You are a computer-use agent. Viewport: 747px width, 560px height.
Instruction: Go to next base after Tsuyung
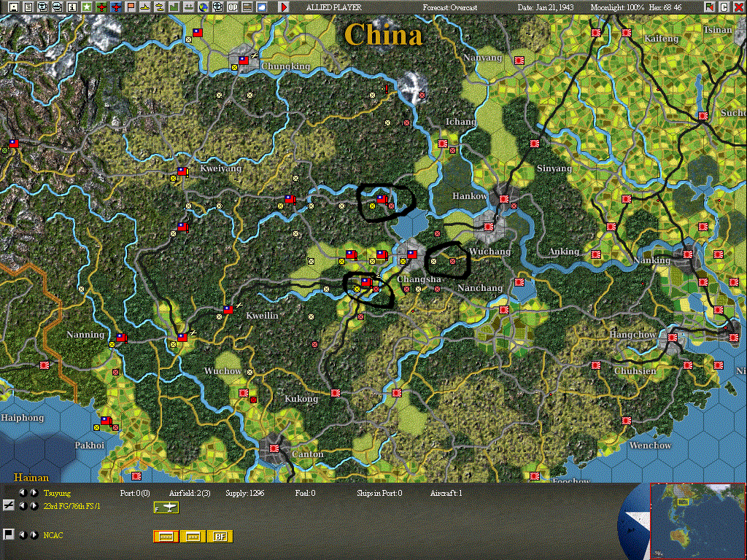(34, 493)
